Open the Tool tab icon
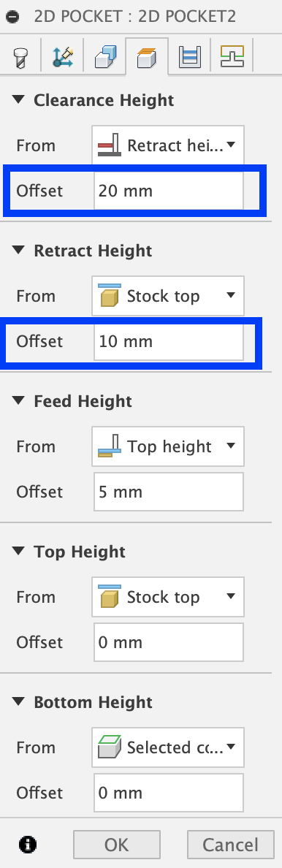Screen dimensions: 282x868 [20, 57]
